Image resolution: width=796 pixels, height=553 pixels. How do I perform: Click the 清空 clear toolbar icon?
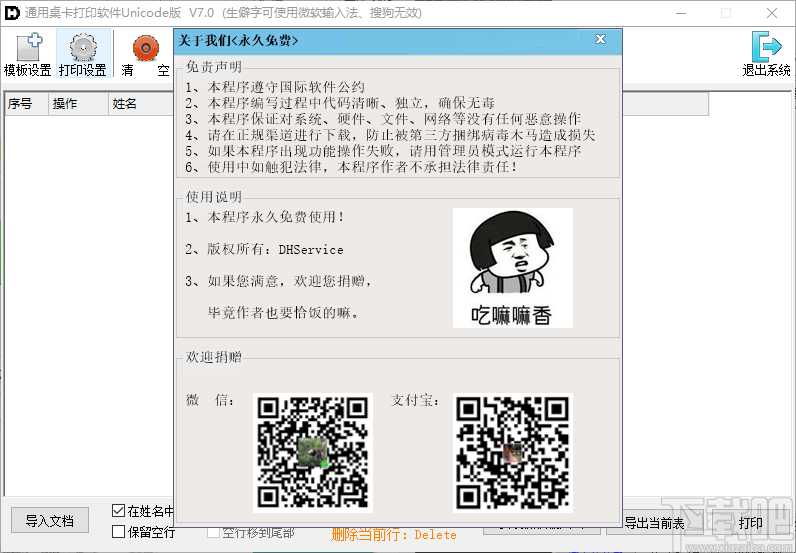tap(146, 54)
